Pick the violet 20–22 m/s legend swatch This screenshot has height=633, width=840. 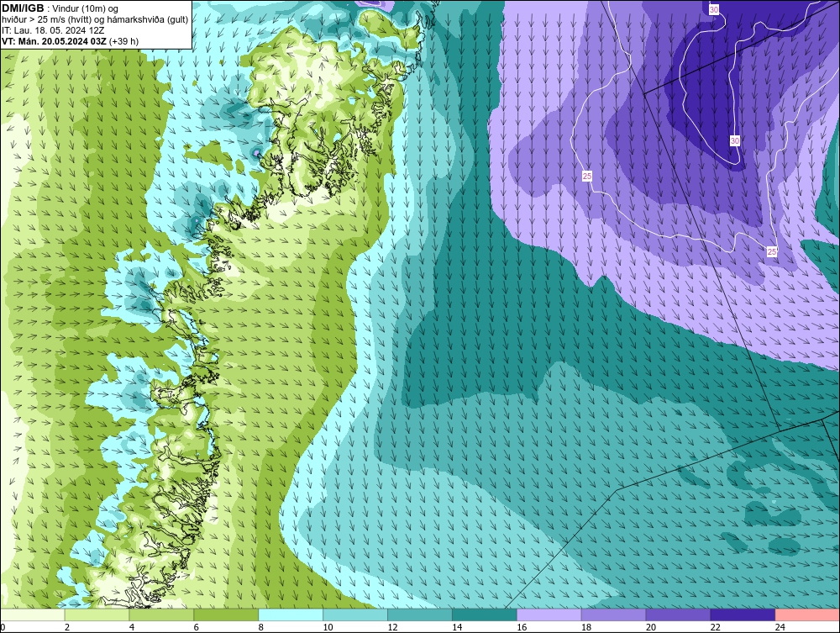tap(678, 615)
